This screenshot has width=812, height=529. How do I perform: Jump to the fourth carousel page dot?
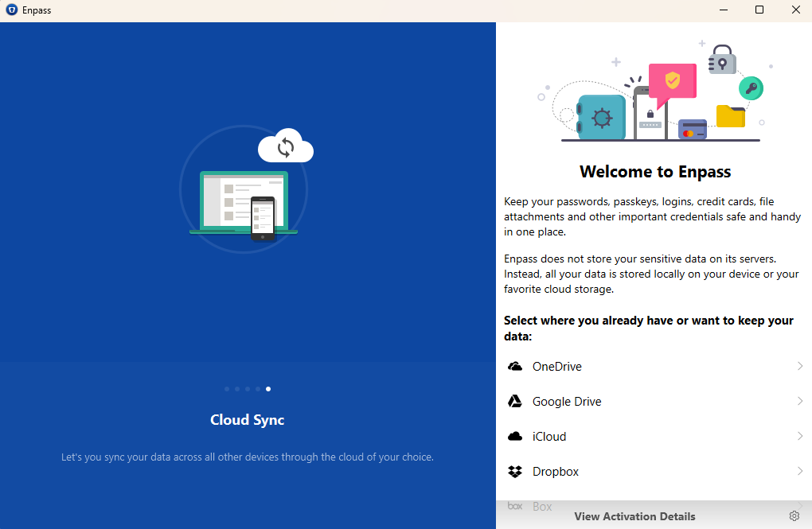coord(258,389)
